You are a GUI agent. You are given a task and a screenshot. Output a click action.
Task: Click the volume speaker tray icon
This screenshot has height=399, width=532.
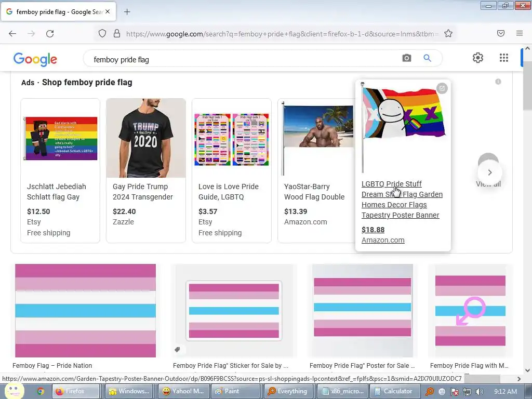coord(480,392)
